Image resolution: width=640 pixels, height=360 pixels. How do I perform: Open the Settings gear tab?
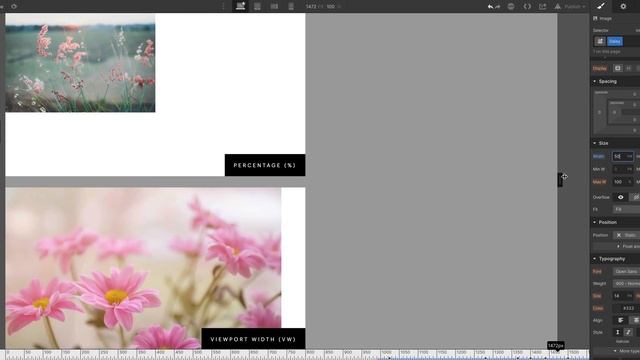623,6
